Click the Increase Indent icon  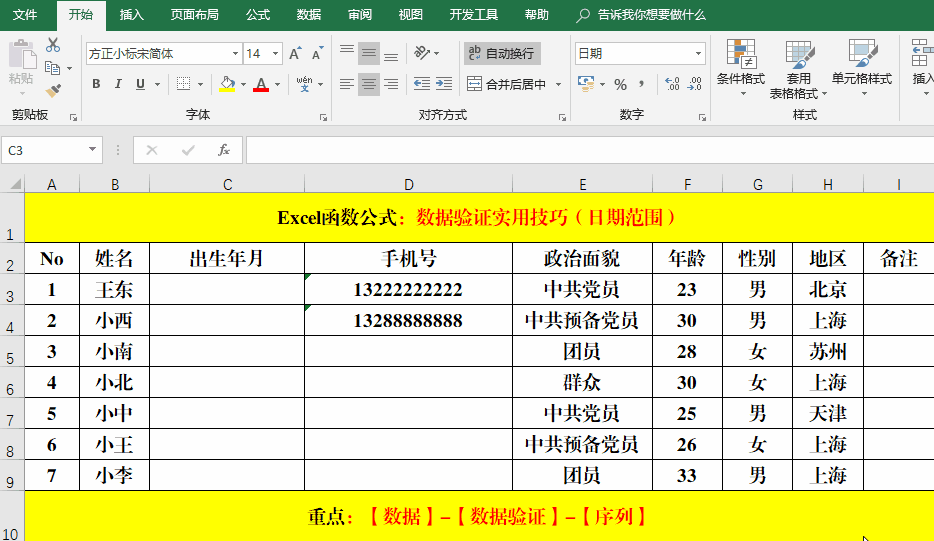coord(444,84)
